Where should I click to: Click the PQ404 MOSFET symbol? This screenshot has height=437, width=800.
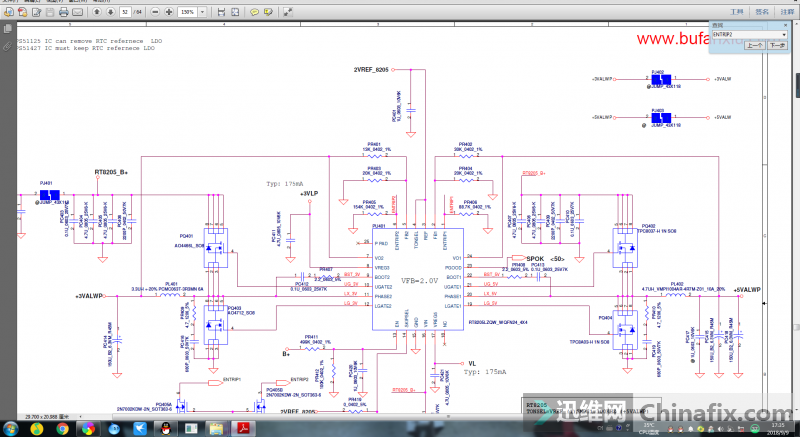tap(625, 330)
